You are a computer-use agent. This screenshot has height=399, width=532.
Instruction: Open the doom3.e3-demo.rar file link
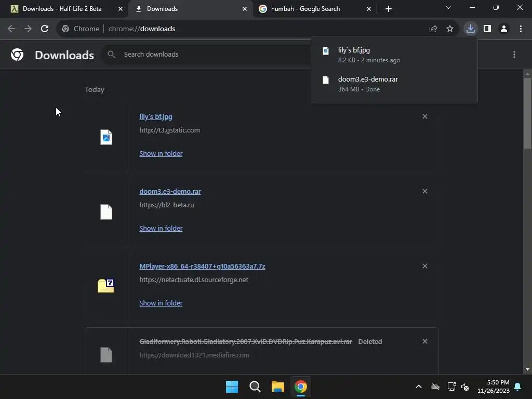170,191
